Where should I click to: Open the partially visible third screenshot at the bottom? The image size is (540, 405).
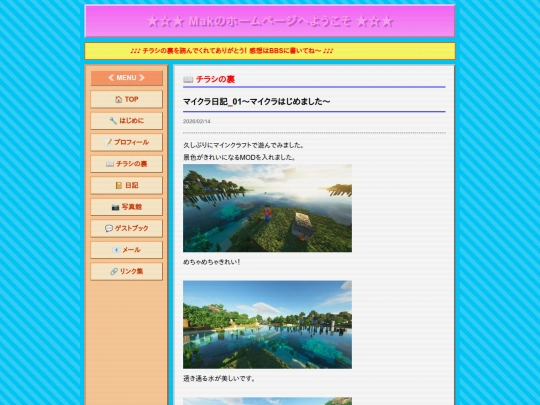268,401
